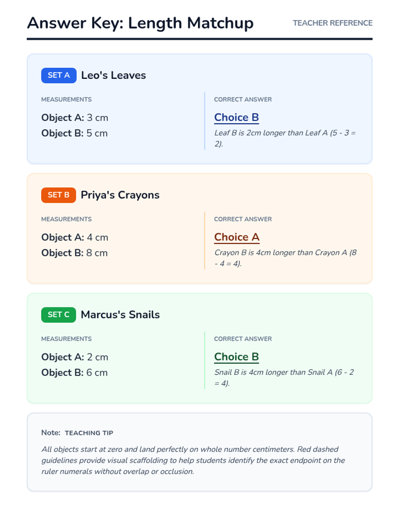399x532 pixels.
Task: Click the blue SET A badge
Action: (59, 75)
